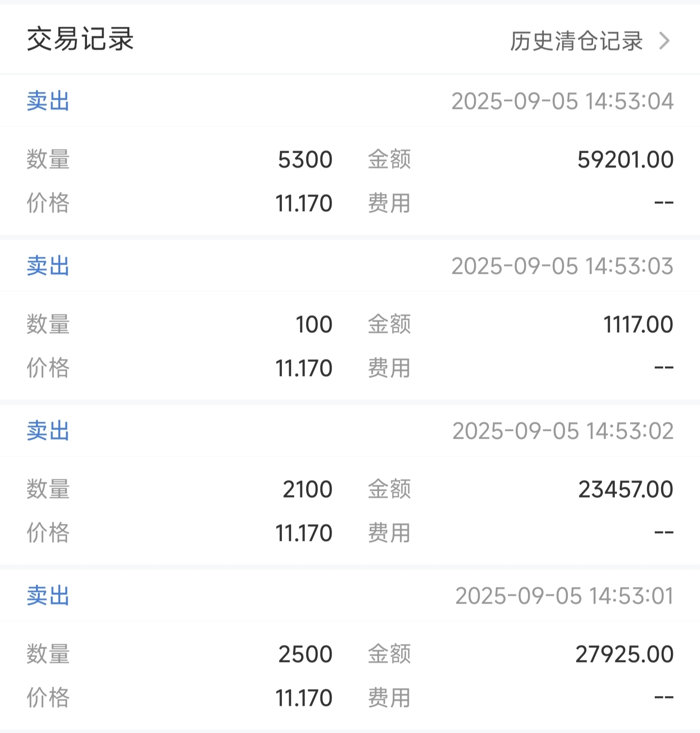The height and width of the screenshot is (733, 700).
Task: Tap the amount 59201.00
Action: (626, 160)
